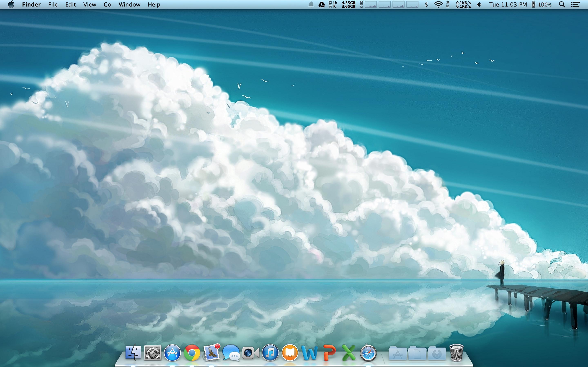
Task: Open Finder from the Dock
Action: pyautogui.click(x=133, y=353)
